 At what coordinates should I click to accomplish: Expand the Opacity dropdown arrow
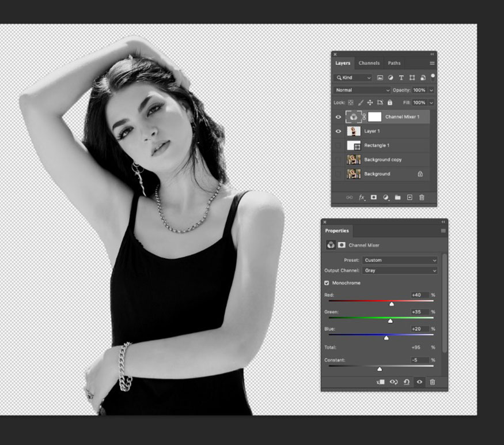(x=431, y=90)
